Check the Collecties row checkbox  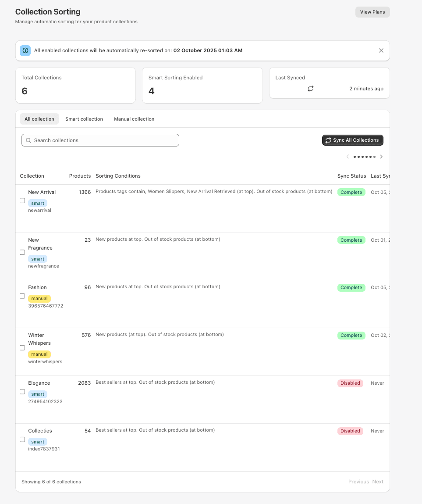pos(22,439)
